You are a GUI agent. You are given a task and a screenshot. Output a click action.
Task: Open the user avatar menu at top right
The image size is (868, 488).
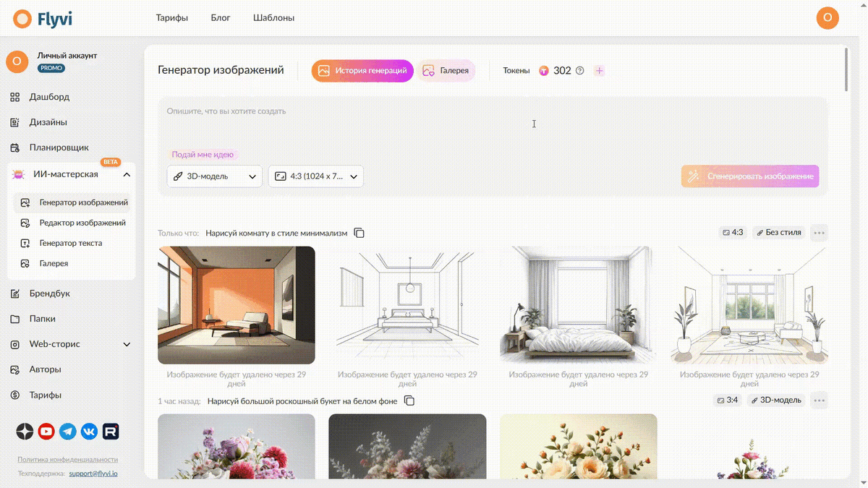coord(827,18)
